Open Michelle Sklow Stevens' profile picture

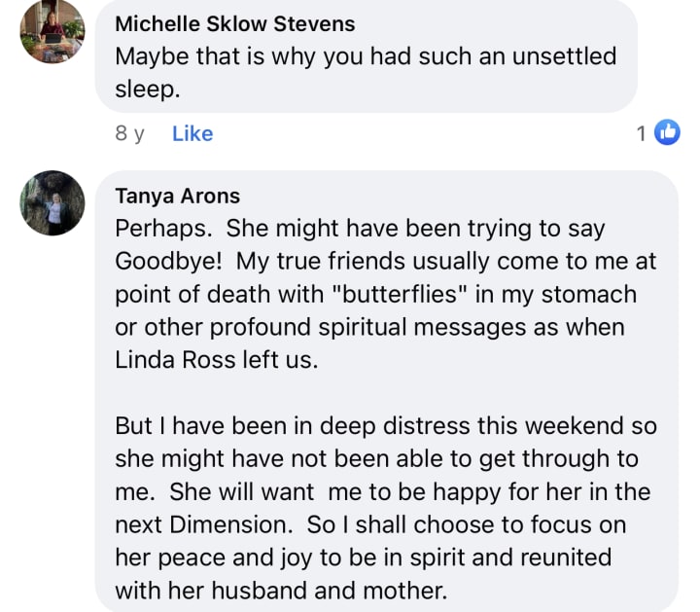[x=52, y=32]
